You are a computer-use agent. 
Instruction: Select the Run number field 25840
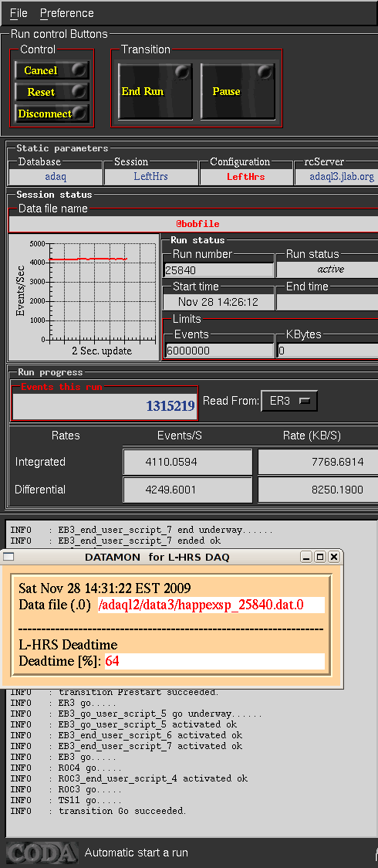[x=219, y=270]
